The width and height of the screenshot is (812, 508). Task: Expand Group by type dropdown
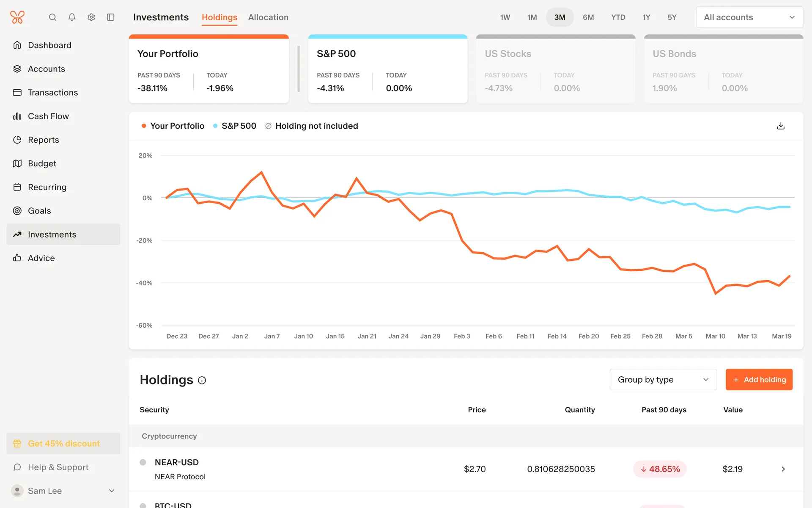click(x=663, y=380)
